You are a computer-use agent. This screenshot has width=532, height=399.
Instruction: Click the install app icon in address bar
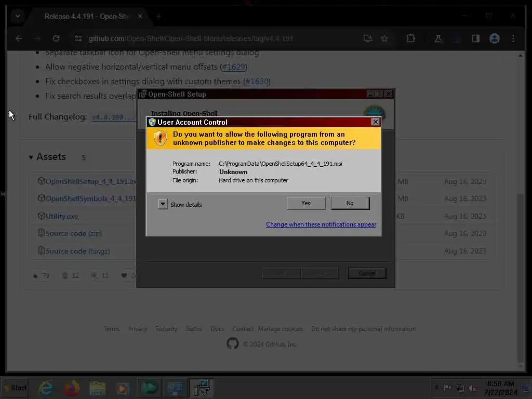[x=367, y=38]
